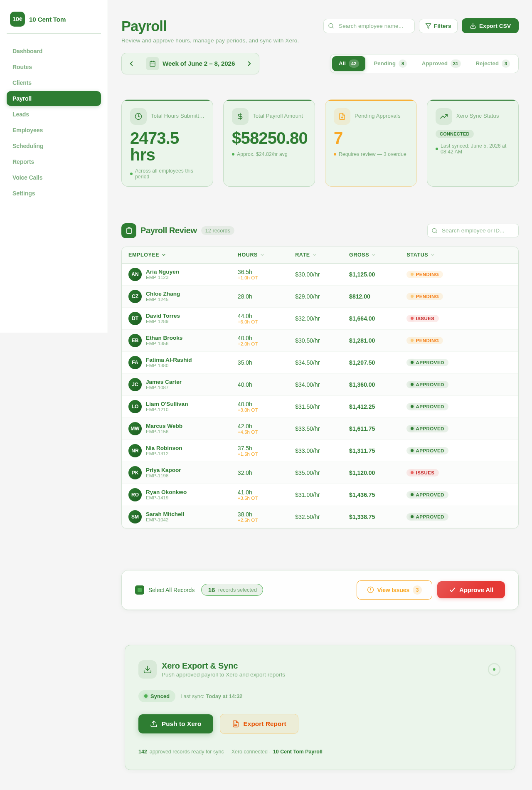Click the 10¢ logo icon
532x790 pixels.
coord(17,19)
